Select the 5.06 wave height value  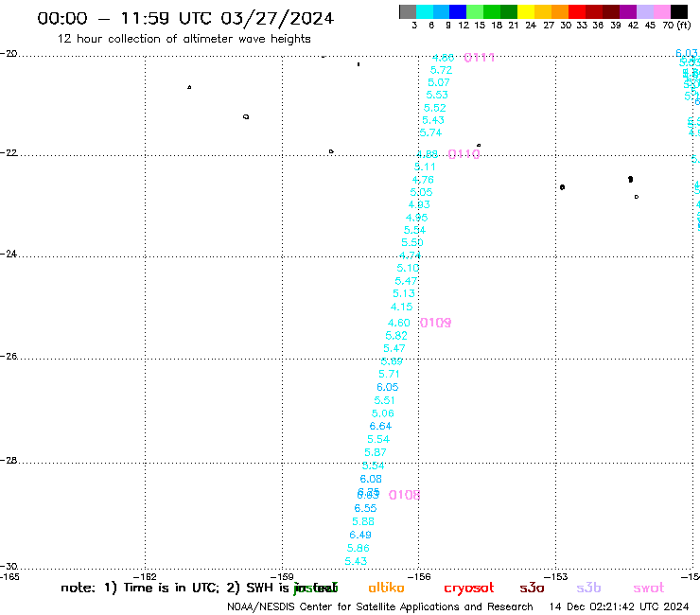[x=383, y=413]
